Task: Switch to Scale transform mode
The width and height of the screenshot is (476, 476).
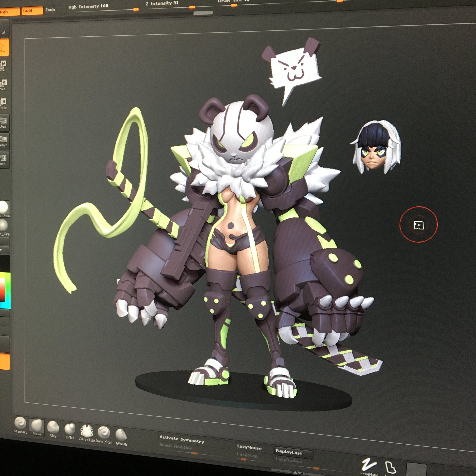Action: (3, 85)
